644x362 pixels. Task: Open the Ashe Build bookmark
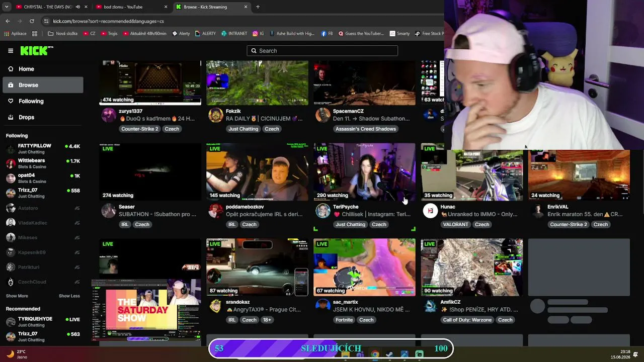tap(292, 34)
